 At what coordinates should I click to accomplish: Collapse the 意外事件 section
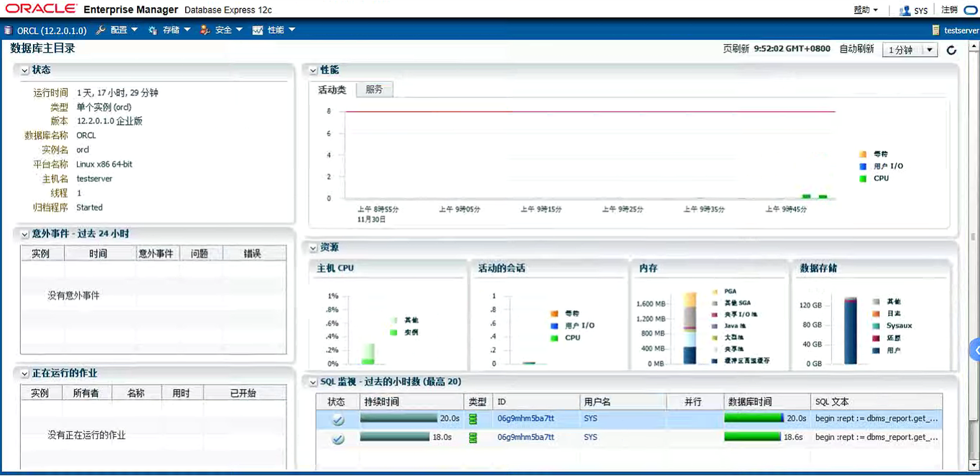(x=25, y=234)
